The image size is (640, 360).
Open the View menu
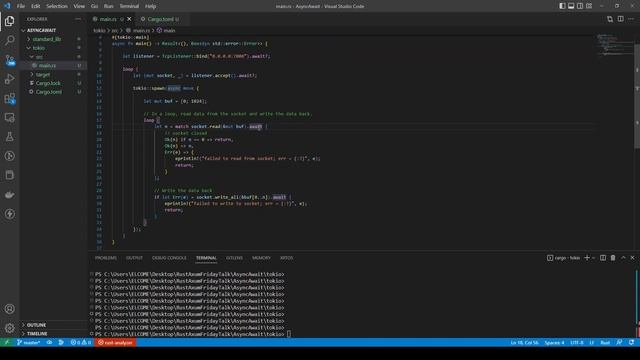79,6
